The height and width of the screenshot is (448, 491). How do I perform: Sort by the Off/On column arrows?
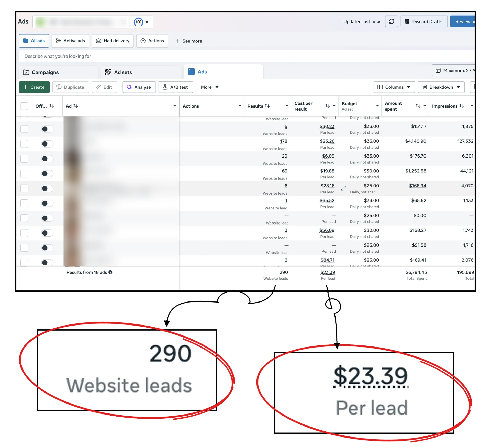[52, 106]
